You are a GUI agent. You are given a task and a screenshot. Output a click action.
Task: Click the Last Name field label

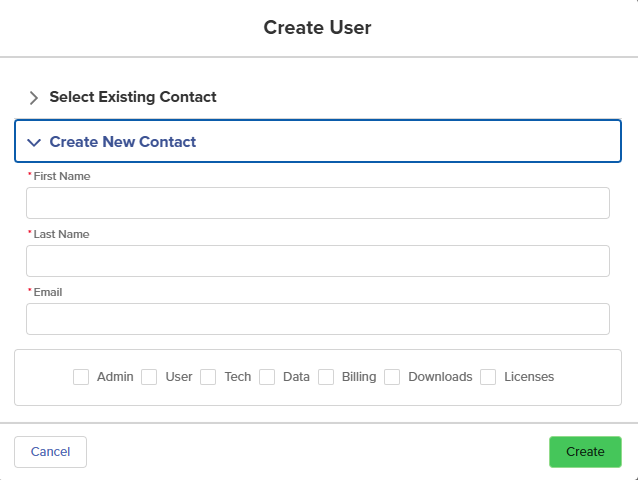click(x=61, y=234)
